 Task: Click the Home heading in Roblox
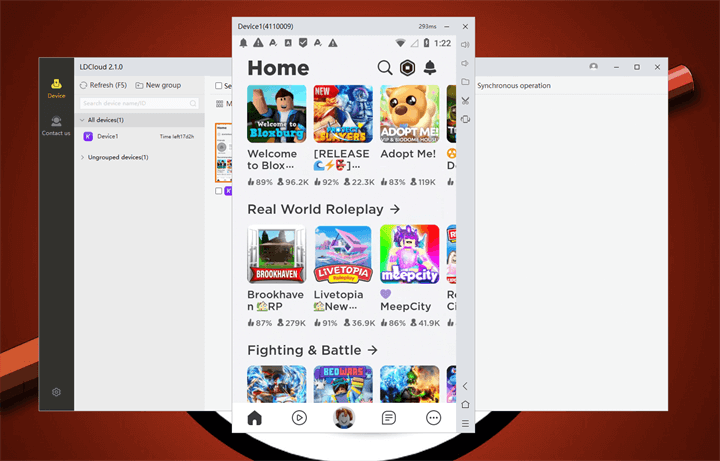tap(278, 68)
